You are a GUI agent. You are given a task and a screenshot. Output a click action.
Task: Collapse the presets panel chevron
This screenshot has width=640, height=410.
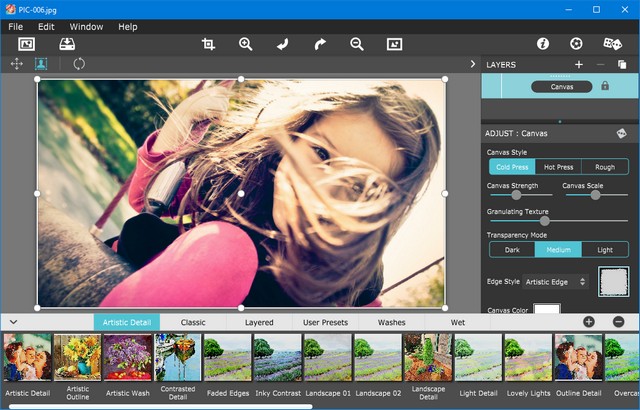coord(13,322)
